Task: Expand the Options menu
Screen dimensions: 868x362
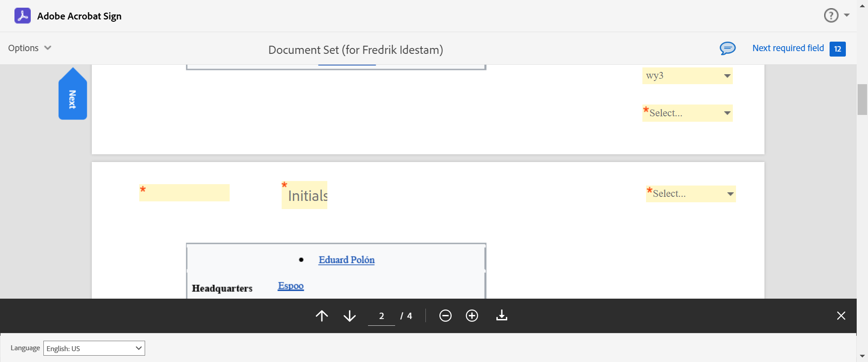Action: tap(29, 48)
